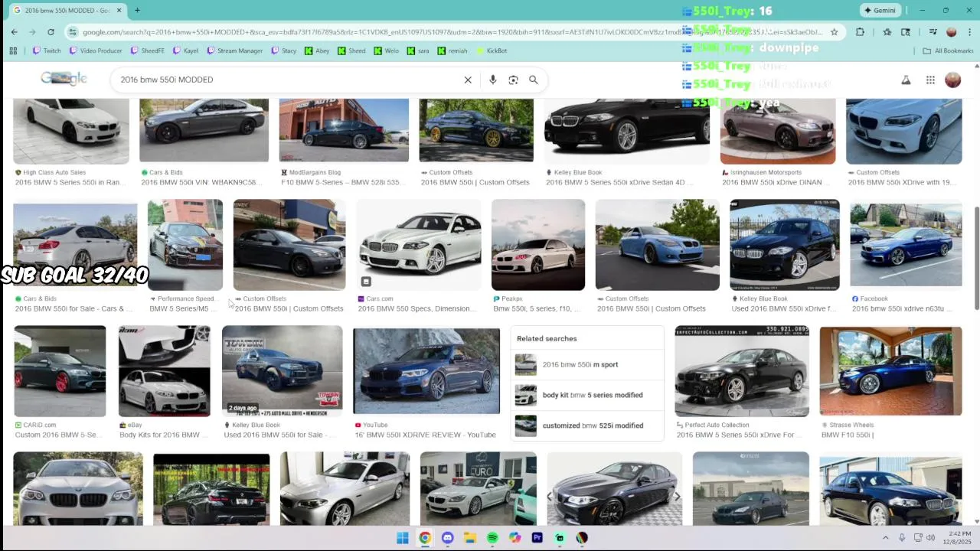Image resolution: width=980 pixels, height=551 pixels.
Task: Open the Cars.com white BMW 550 specs image
Action: coord(419,245)
